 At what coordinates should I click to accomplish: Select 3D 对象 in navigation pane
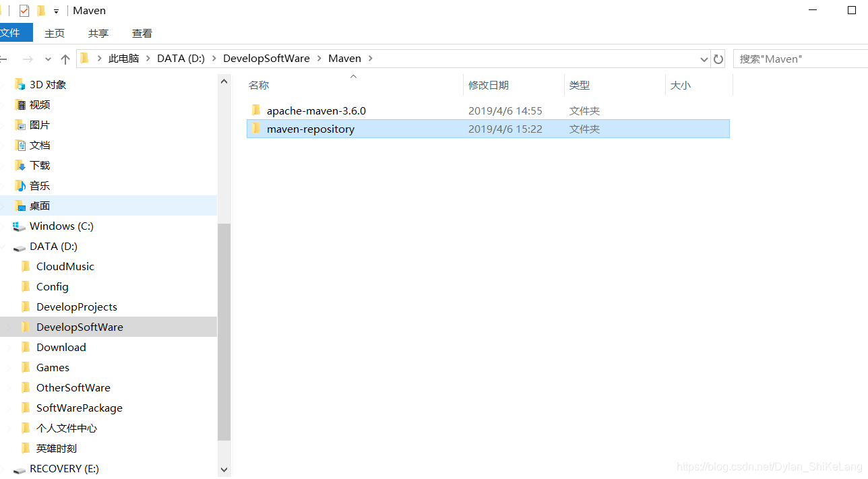point(48,85)
